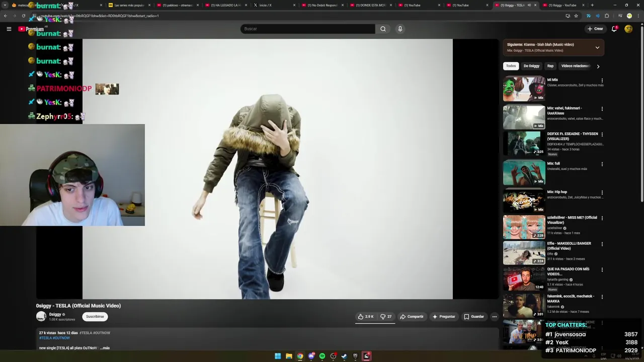The height and width of the screenshot is (362, 644).
Task: Open options for Mi Mix entry
Action: click(602, 80)
